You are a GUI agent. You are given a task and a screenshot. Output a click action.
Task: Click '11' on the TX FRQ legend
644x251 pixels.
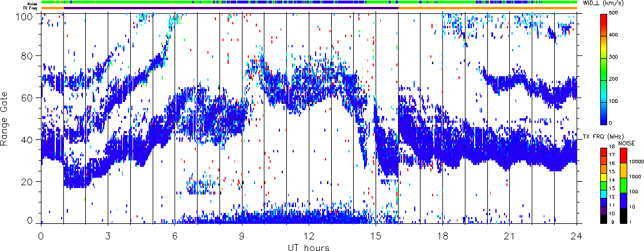click(611, 205)
